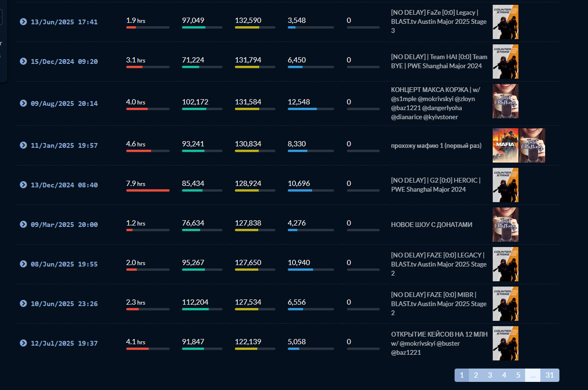Select page 5 in pagination
This screenshot has height=390, width=588.
click(518, 375)
